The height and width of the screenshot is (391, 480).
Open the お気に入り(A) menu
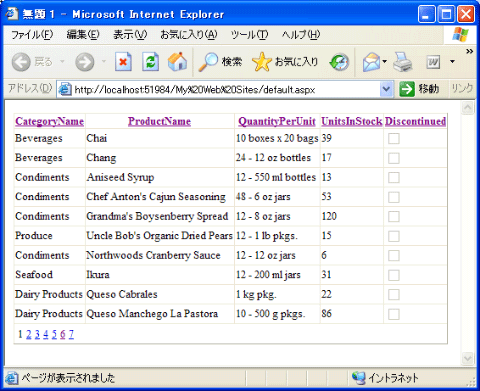click(x=189, y=35)
